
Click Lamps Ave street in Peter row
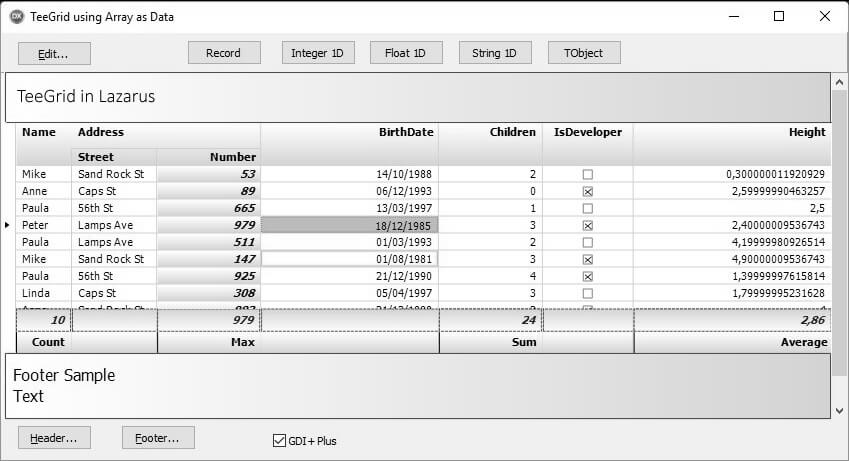tap(114, 225)
